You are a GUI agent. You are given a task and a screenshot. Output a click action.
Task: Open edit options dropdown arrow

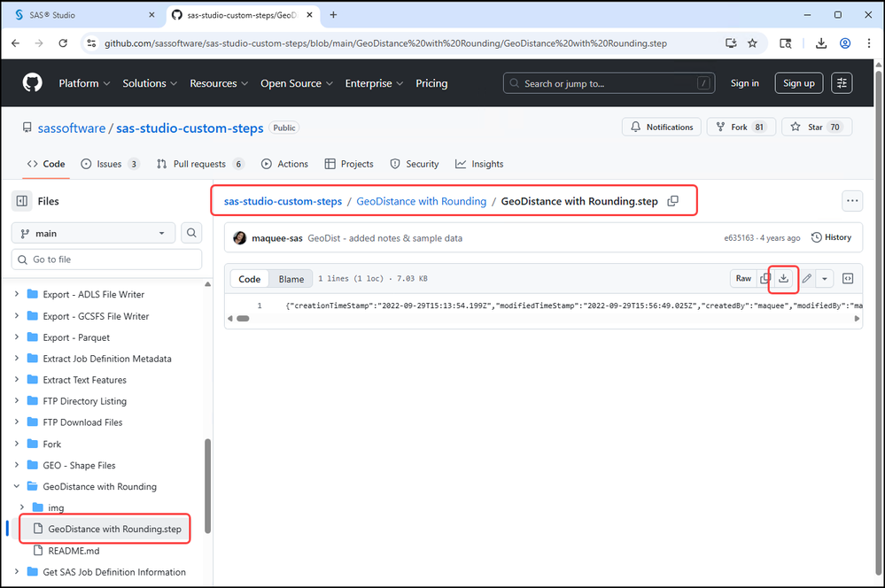825,278
